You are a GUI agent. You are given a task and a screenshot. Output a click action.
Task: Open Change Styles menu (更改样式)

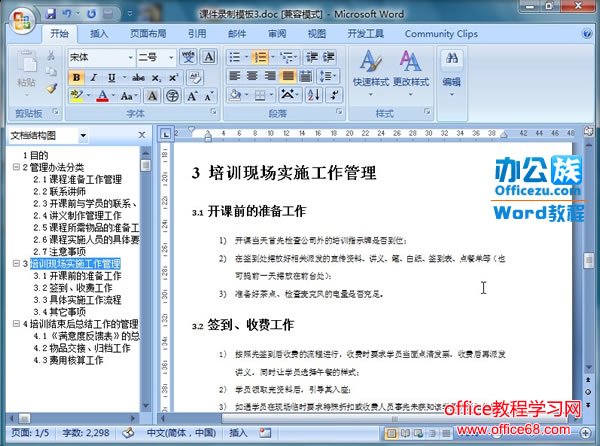411,73
